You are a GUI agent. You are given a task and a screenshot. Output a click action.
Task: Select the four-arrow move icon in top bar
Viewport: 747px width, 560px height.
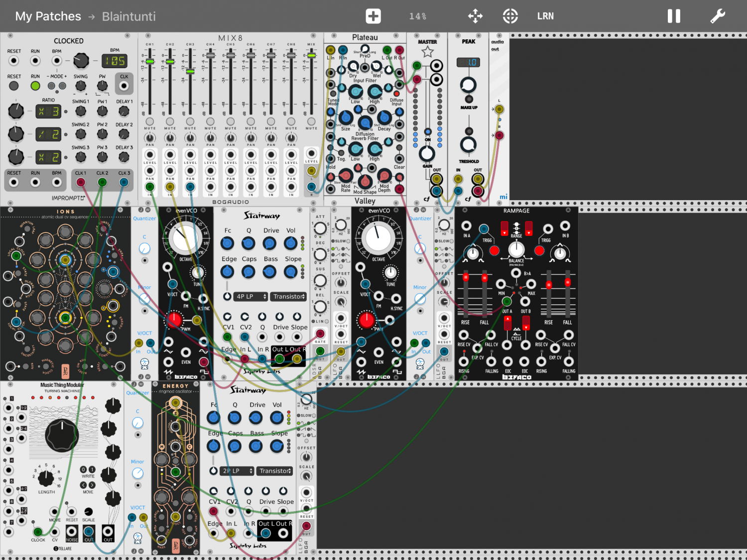click(475, 16)
